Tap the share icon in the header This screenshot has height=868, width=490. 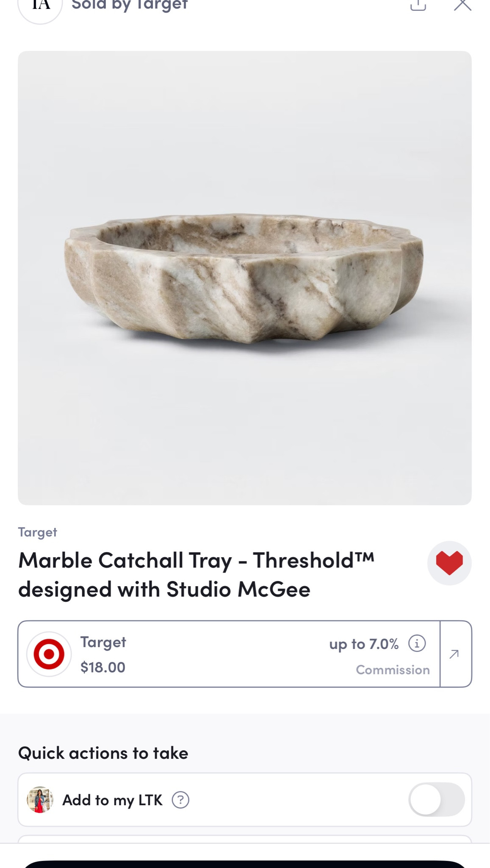(x=418, y=5)
